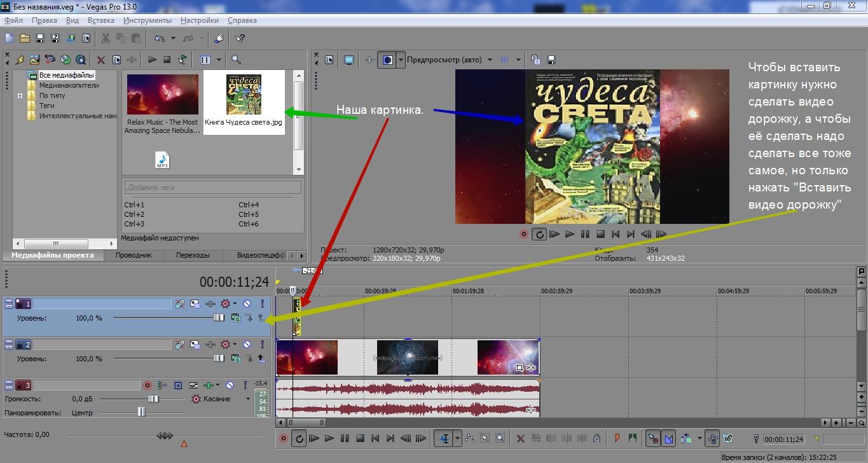868x463 pixels.
Task: Save the preview snapshot to file
Action: click(551, 60)
